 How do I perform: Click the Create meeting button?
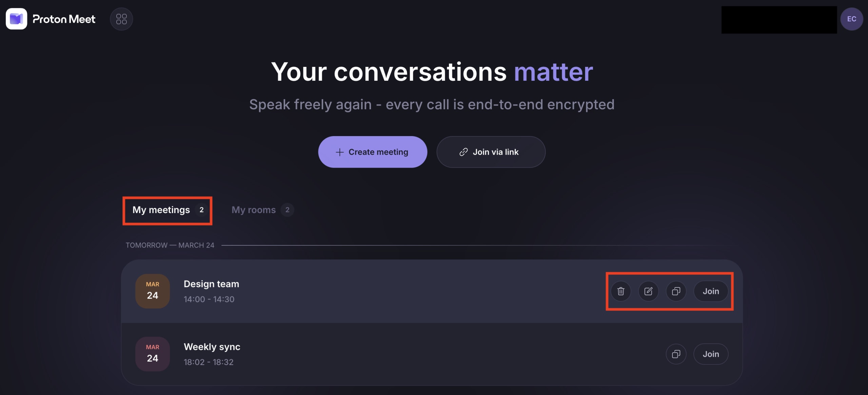coord(372,152)
